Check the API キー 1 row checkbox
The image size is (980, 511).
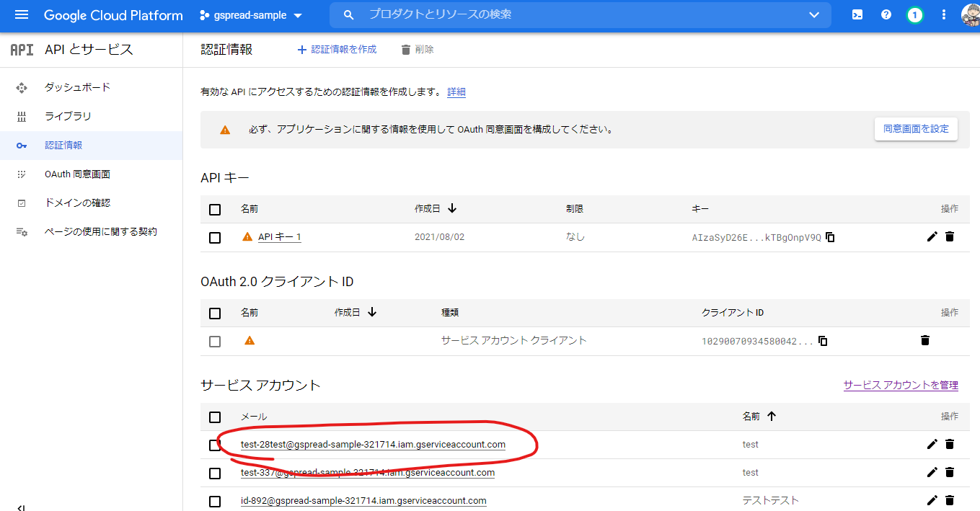coord(215,238)
